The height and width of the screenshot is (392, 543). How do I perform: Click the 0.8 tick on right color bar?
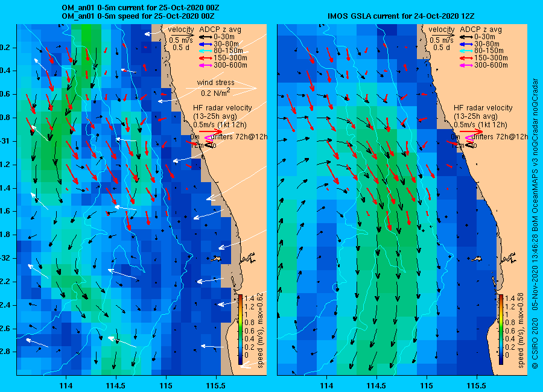[510, 323]
